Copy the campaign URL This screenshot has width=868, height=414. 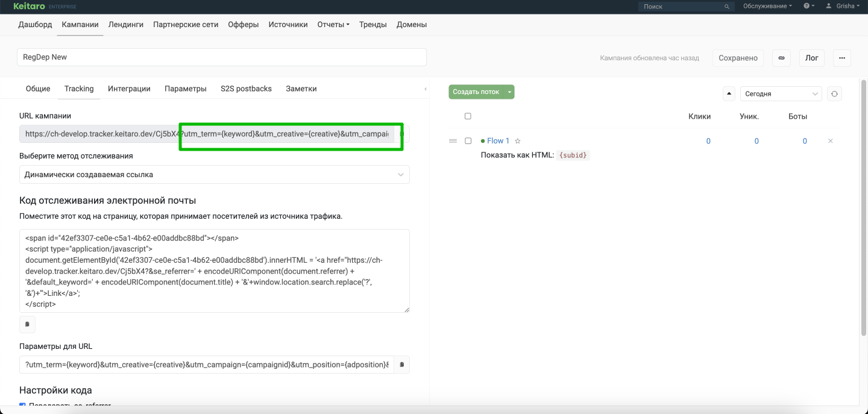pyautogui.click(x=402, y=134)
